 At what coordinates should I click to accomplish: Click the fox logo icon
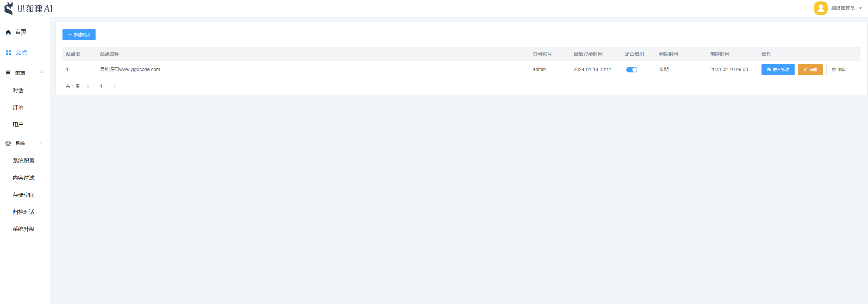tap(9, 9)
